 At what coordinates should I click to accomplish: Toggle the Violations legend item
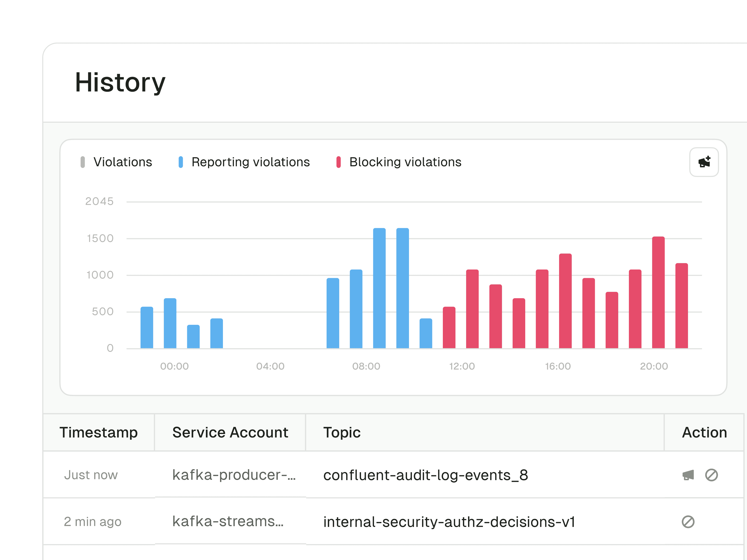pos(123,162)
